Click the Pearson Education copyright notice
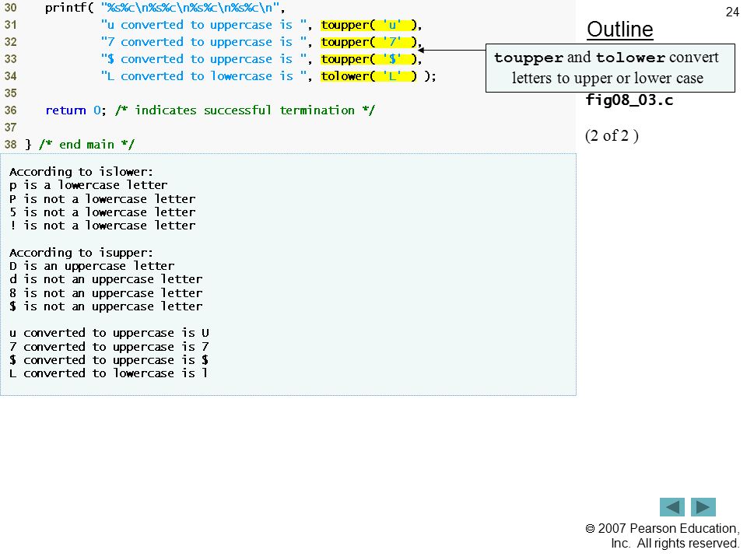 [x=662, y=536]
